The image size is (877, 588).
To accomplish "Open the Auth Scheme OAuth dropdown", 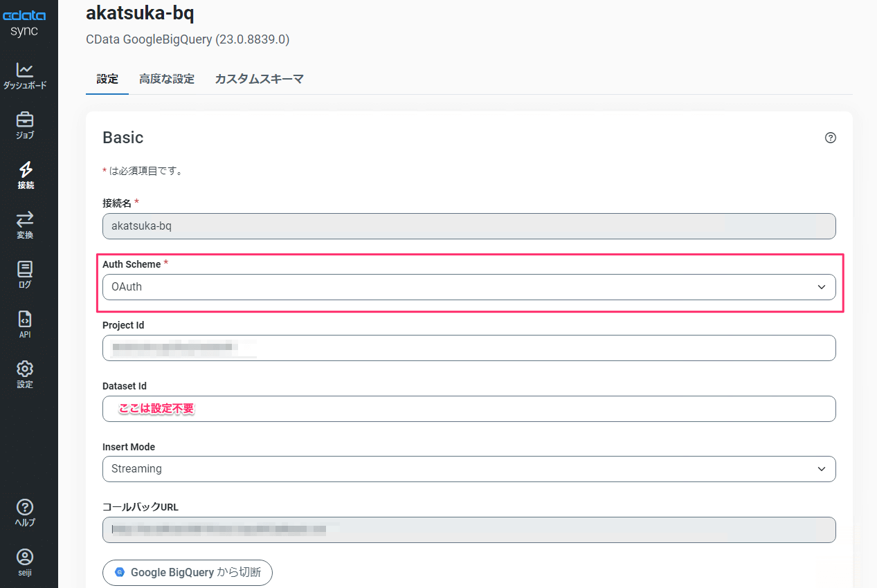I will click(469, 287).
